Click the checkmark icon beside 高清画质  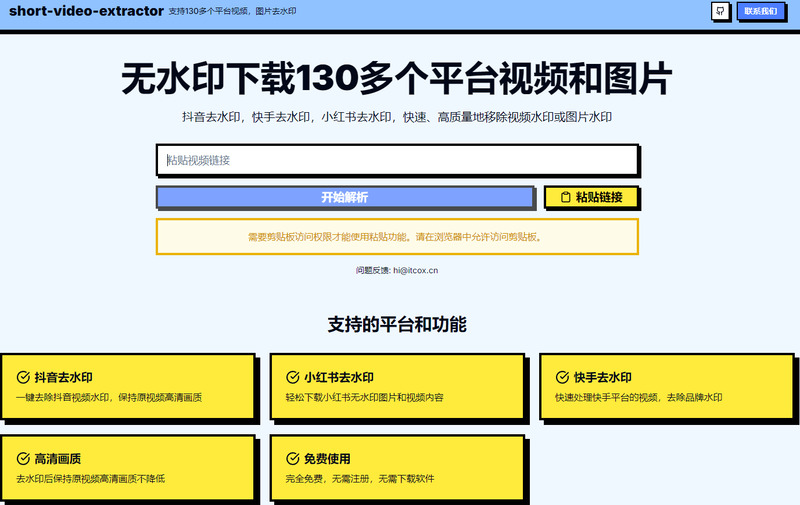[23, 459]
